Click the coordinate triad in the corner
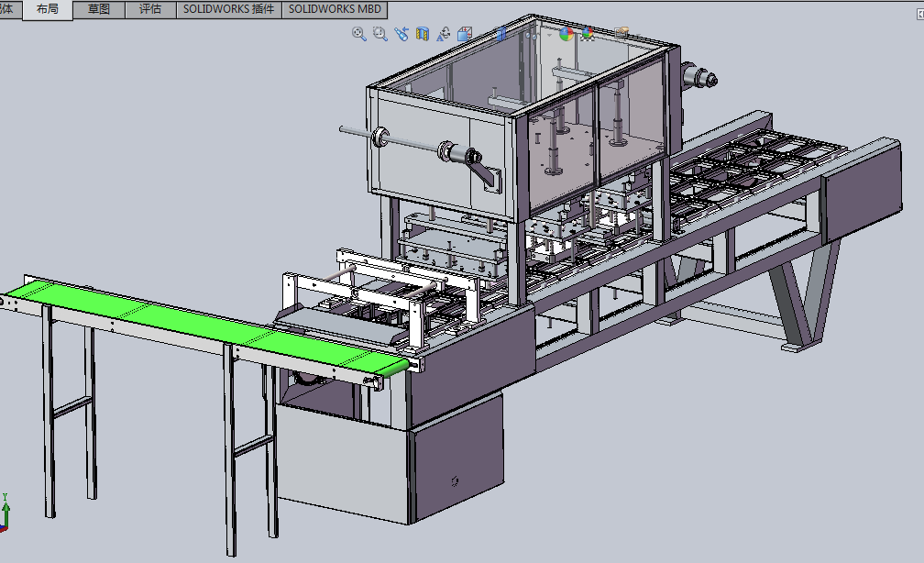The height and width of the screenshot is (563, 924). [6, 514]
